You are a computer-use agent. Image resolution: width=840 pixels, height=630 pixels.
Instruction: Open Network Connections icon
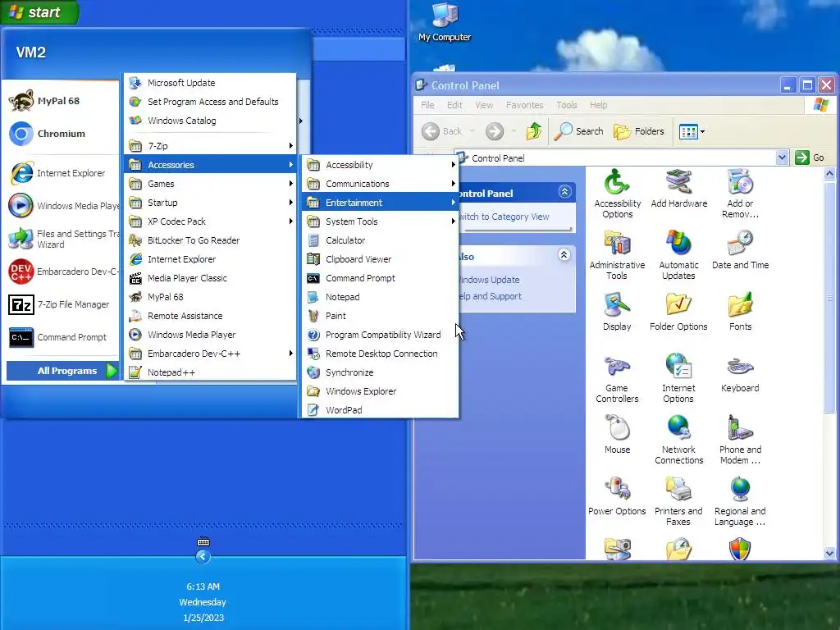pos(678,440)
